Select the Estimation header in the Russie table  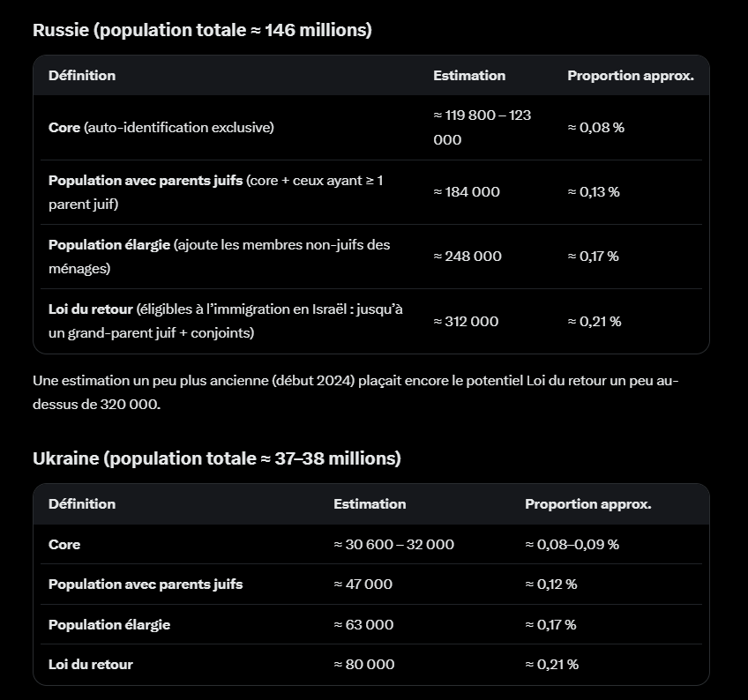click(469, 75)
